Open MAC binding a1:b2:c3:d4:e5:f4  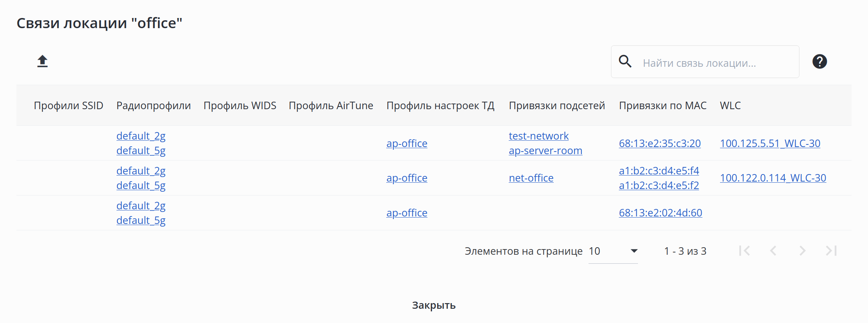[659, 171]
